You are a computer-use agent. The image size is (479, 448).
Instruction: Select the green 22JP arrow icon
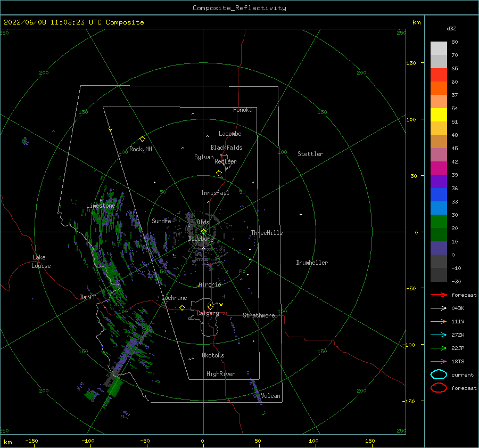click(439, 348)
